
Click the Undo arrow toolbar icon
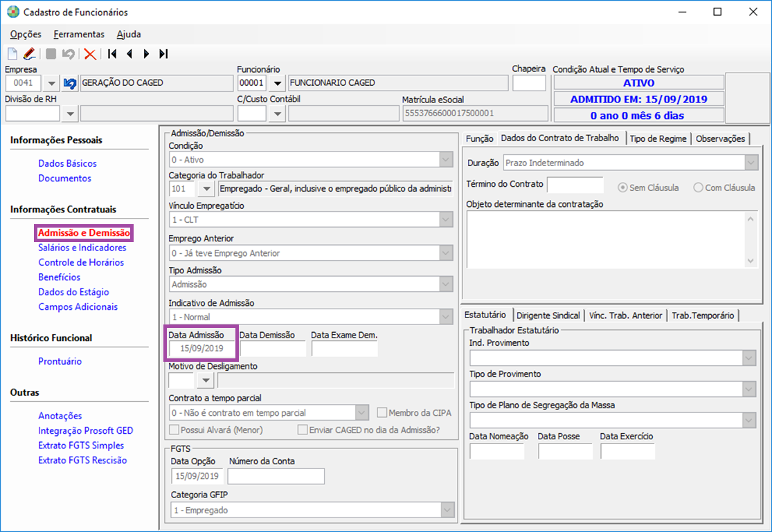[69, 54]
